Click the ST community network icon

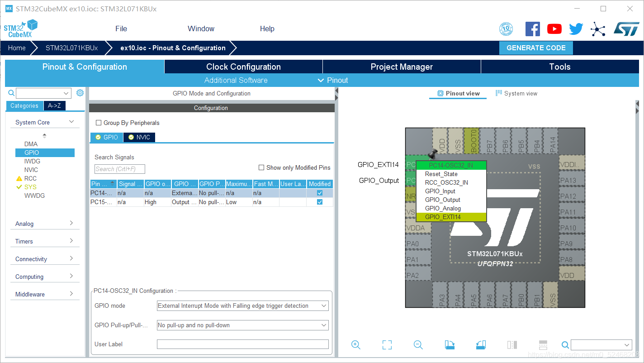coord(598,29)
